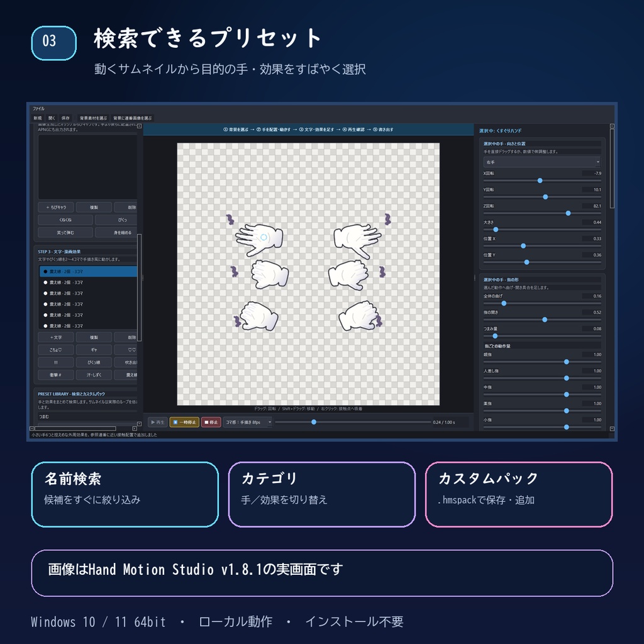
Task: Click 開く in the toolbar
Action: [x=52, y=118]
